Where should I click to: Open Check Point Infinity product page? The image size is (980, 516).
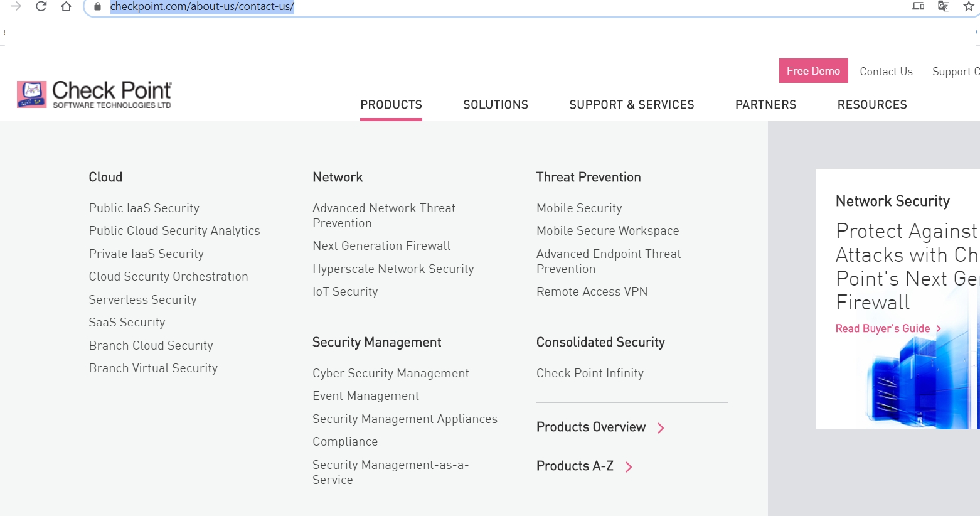pyautogui.click(x=590, y=374)
